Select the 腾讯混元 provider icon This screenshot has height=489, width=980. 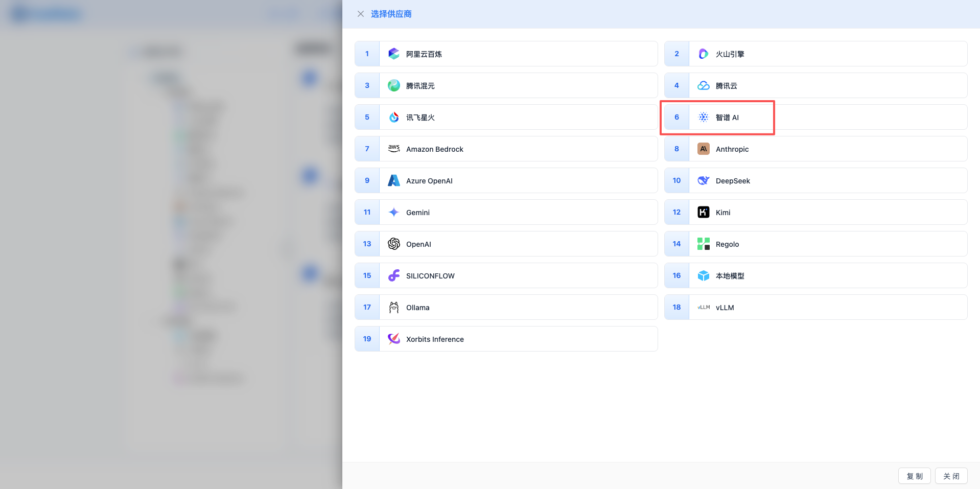(393, 85)
